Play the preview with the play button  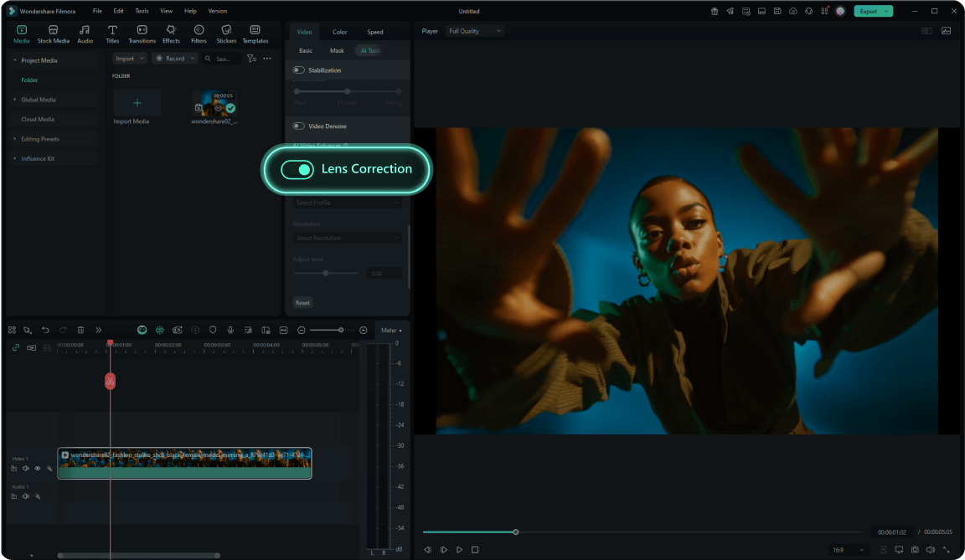point(459,550)
